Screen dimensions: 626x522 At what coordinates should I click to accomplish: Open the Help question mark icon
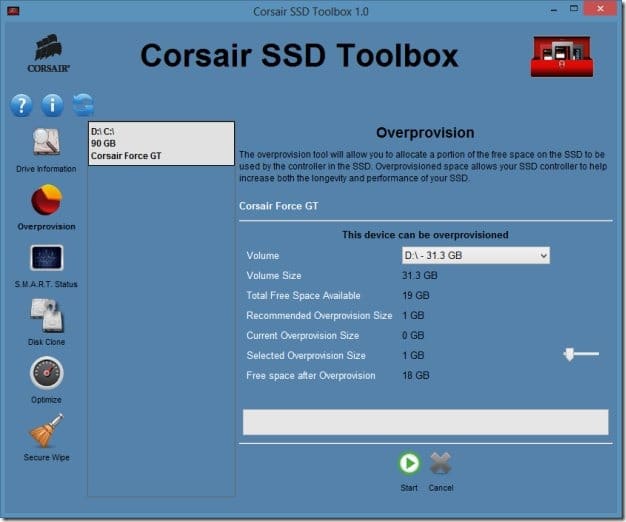pyautogui.click(x=22, y=105)
